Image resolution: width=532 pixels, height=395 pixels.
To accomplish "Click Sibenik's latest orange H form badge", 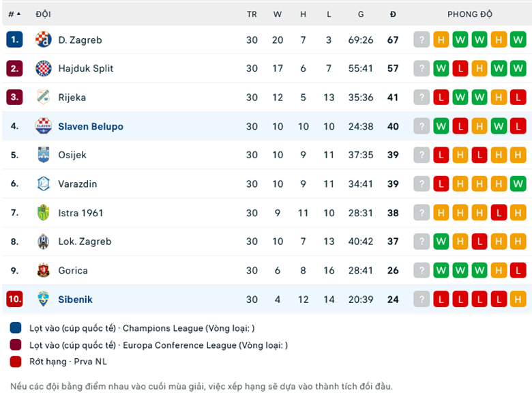I will click(518, 299).
